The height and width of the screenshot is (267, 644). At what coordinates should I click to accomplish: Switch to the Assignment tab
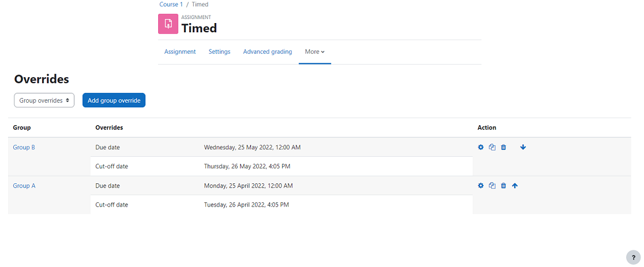click(x=180, y=52)
